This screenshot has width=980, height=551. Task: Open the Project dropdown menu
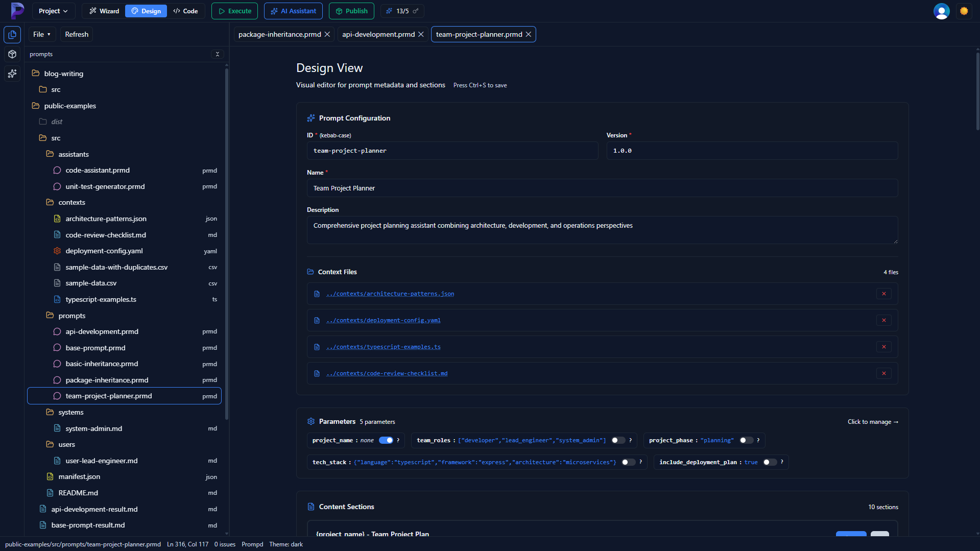coord(53,11)
